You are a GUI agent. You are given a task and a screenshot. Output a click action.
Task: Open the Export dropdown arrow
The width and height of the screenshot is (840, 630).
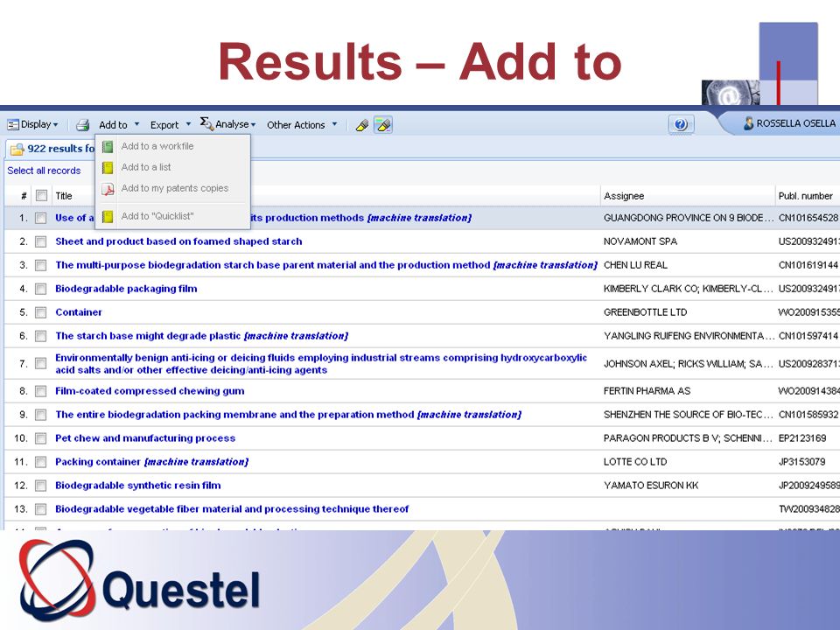coord(188,124)
